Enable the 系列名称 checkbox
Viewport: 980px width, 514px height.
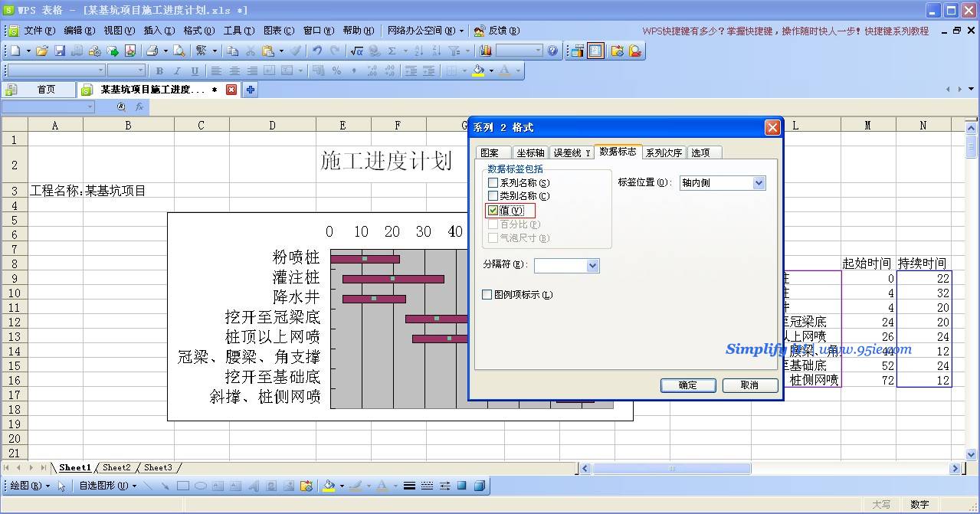pyautogui.click(x=493, y=183)
